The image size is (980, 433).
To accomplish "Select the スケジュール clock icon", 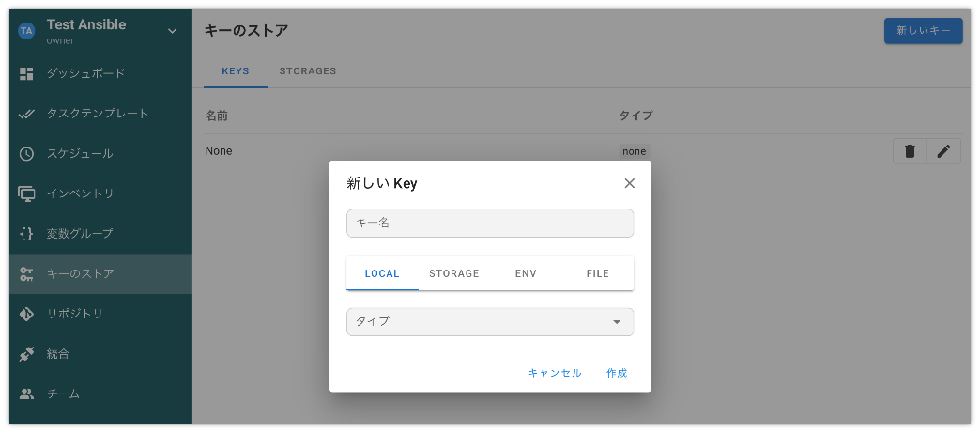I will coord(26,154).
